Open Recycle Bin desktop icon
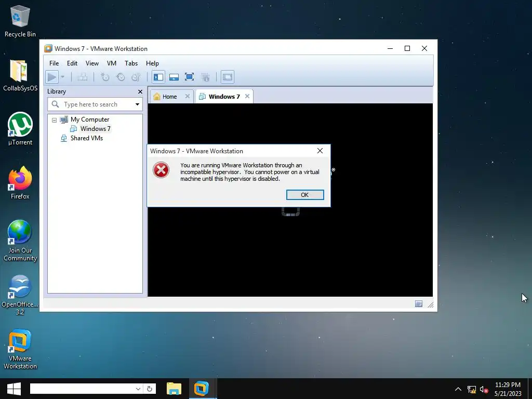Screen dimensions: 532x399 pyautogui.click(x=20, y=21)
